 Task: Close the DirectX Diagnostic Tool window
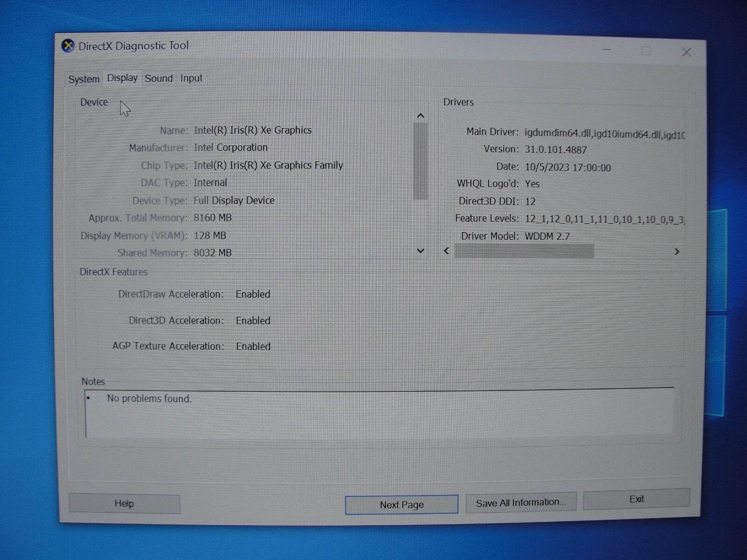pyautogui.click(x=686, y=52)
